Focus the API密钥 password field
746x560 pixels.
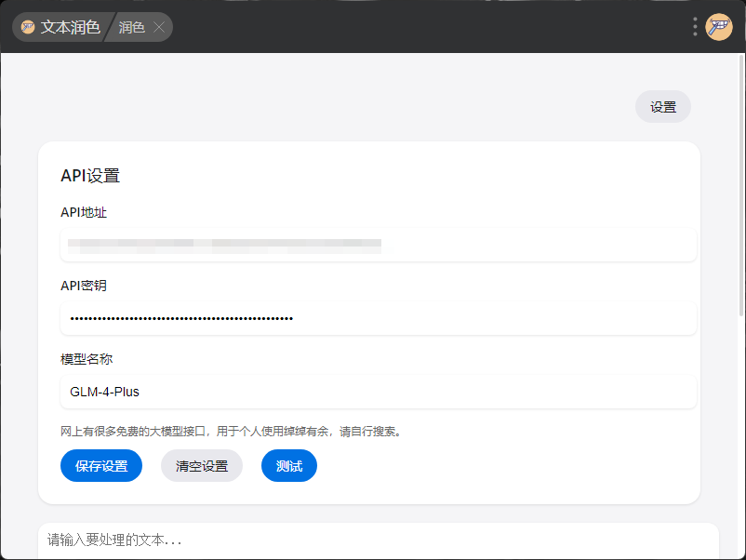pos(379,318)
